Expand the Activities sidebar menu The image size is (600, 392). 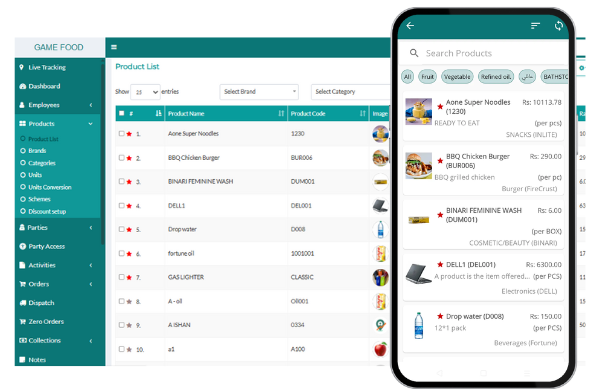[56, 265]
